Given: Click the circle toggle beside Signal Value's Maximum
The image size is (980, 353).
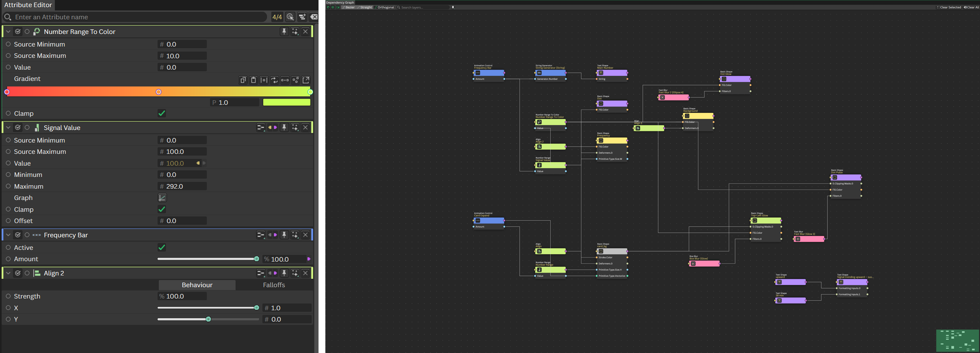Looking at the screenshot, I should click(8, 186).
